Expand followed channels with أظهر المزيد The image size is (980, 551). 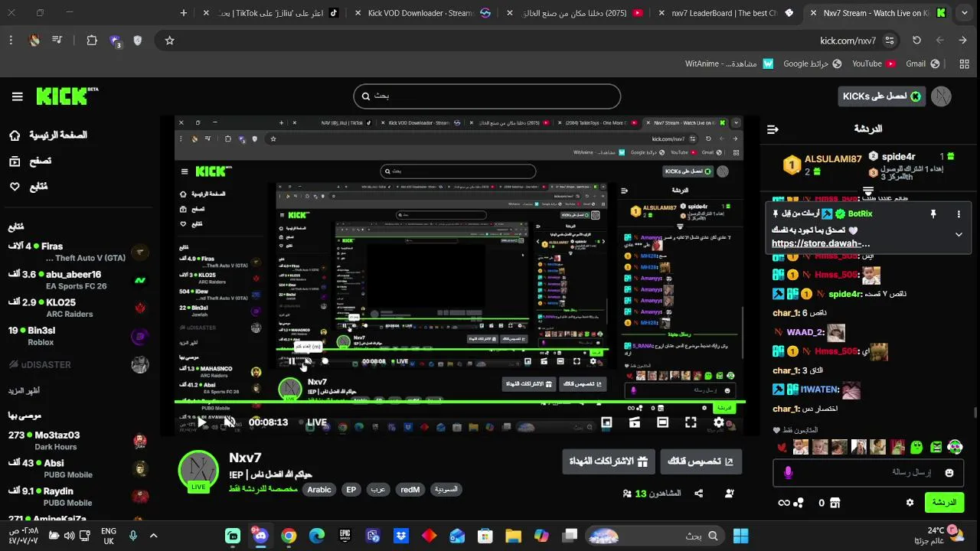click(24, 390)
